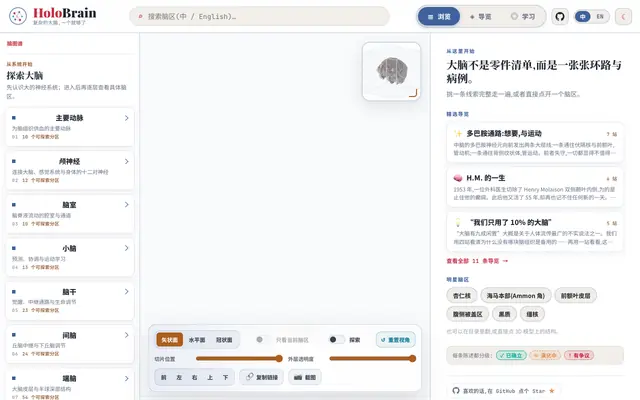Click the blue square marker on 主要动脉
640x400 pixels.
[x=14, y=118]
